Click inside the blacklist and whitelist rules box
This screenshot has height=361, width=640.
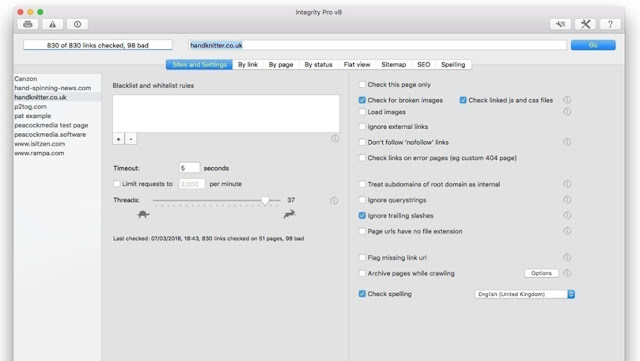226,114
